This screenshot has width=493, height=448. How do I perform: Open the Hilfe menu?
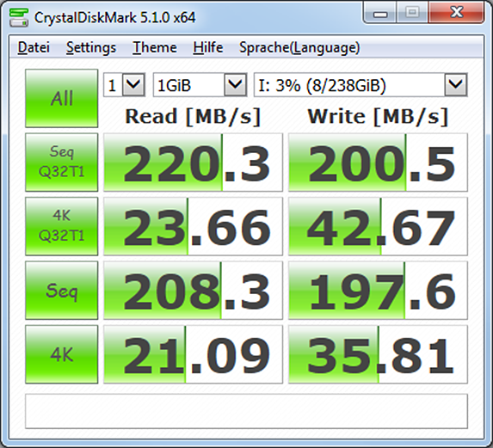click(208, 48)
